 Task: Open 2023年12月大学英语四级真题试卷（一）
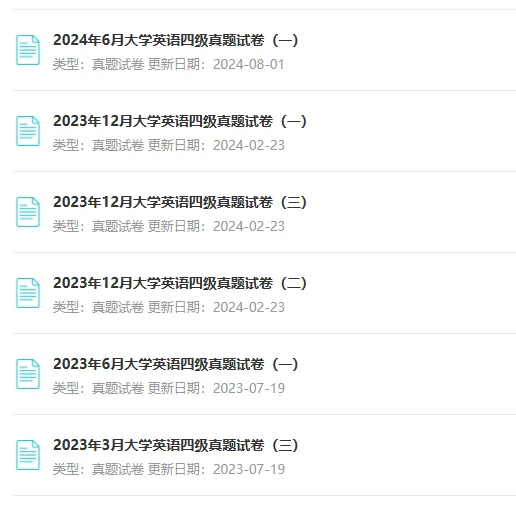tap(180, 121)
